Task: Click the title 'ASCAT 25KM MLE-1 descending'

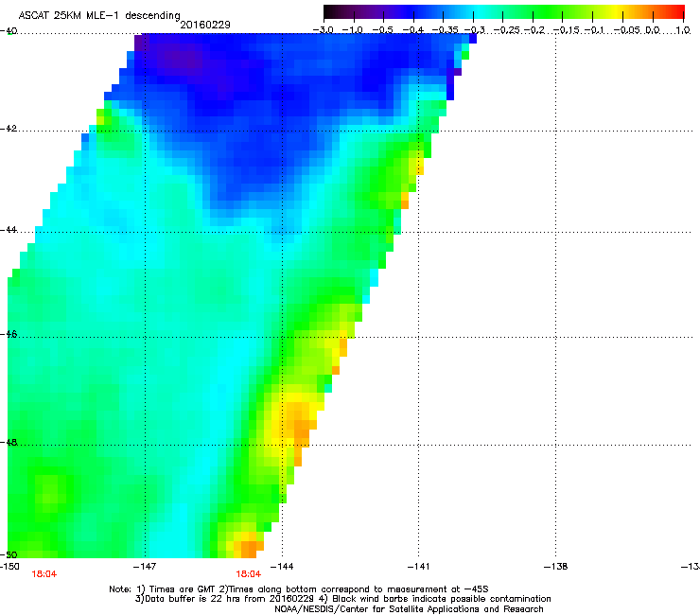Action: tap(99, 15)
